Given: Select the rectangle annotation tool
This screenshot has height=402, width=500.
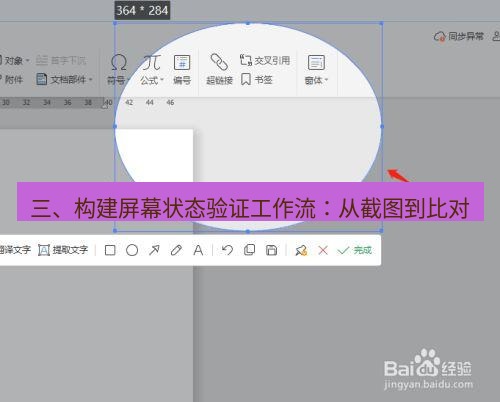Looking at the screenshot, I should coord(110,250).
